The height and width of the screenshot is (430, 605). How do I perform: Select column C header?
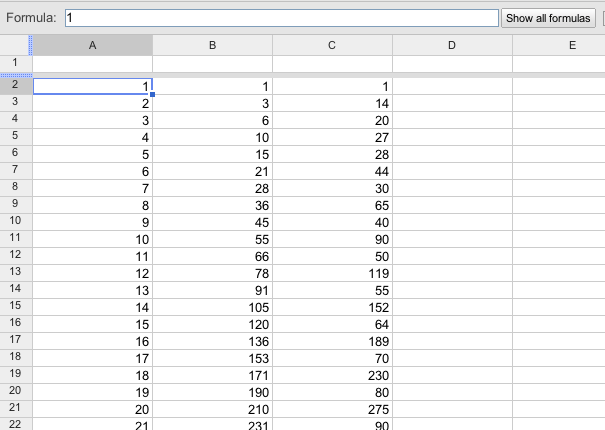tap(332, 45)
